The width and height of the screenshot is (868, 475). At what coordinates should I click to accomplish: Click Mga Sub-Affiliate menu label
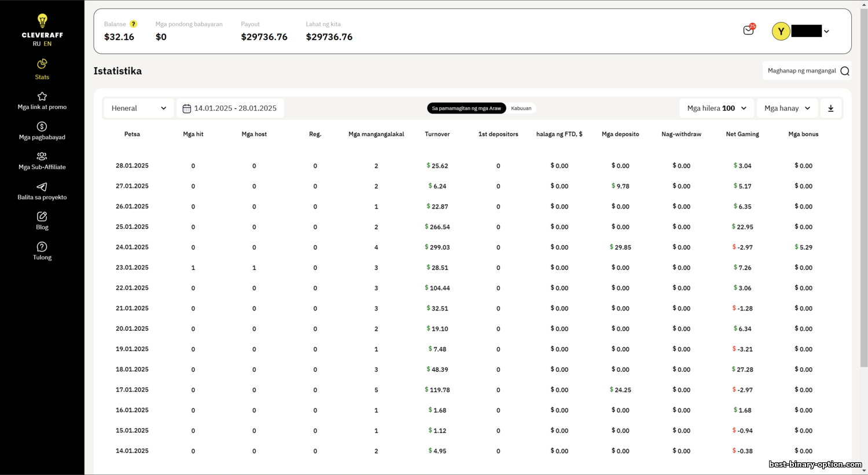pyautogui.click(x=42, y=167)
